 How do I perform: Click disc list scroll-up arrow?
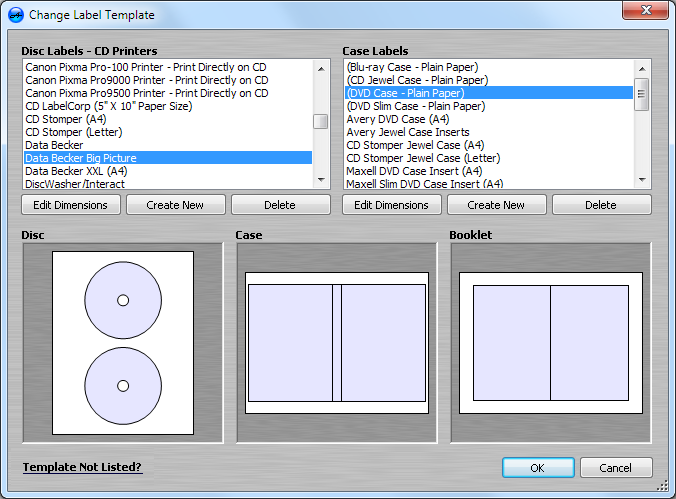coord(321,69)
